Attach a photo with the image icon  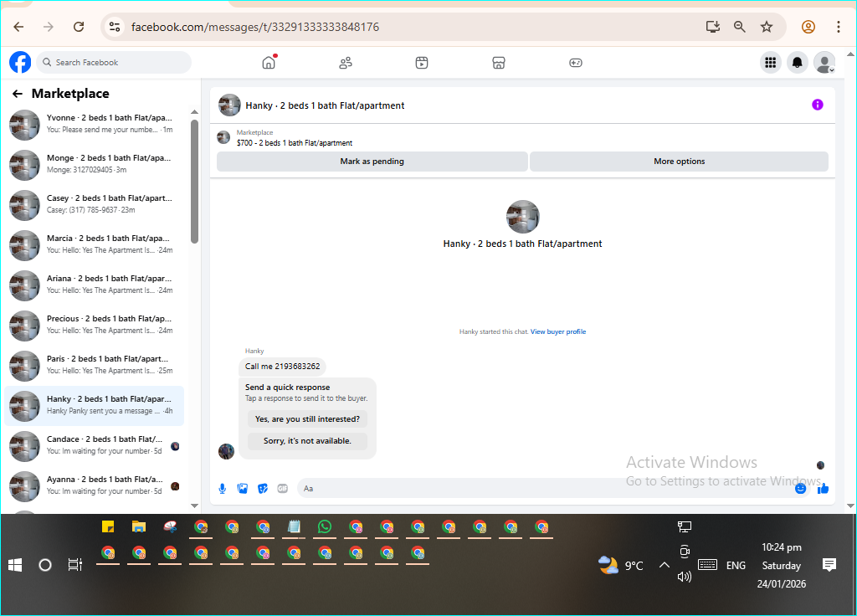point(243,489)
